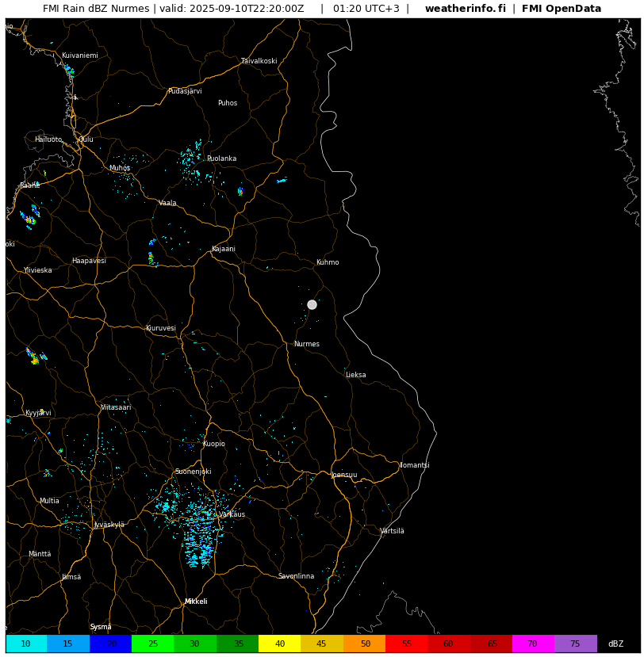Click the Kajaani city label
The width and height of the screenshot is (644, 657).
coord(224,249)
